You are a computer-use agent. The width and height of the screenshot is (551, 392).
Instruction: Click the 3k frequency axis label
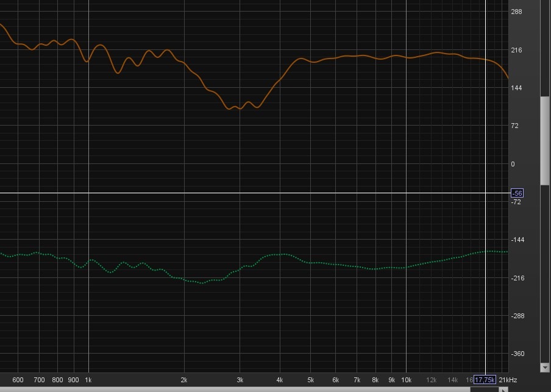[240, 380]
